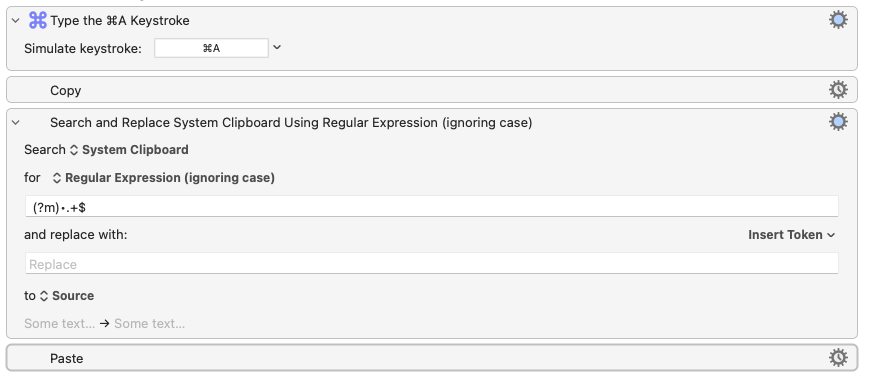Collapse the Search and Replace action

(16, 122)
